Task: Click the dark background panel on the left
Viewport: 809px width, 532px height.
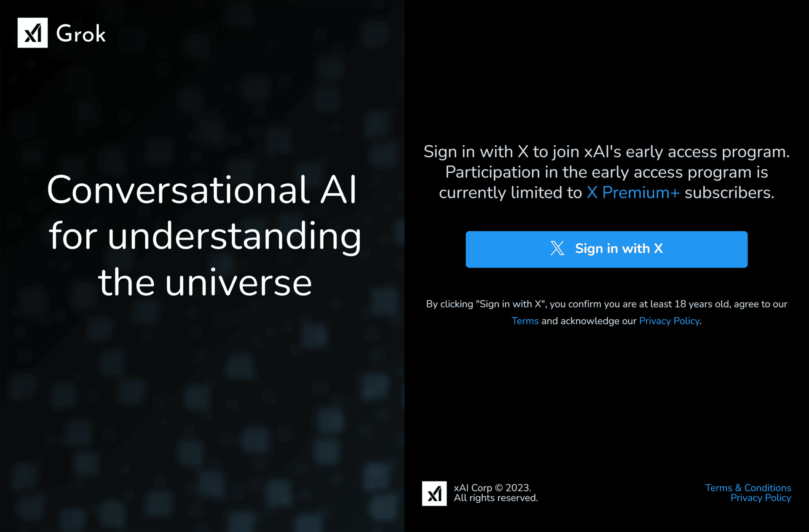Action: click(202, 400)
